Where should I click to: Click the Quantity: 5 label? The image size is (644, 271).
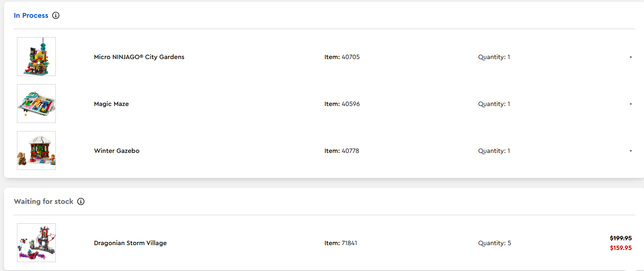tap(494, 243)
